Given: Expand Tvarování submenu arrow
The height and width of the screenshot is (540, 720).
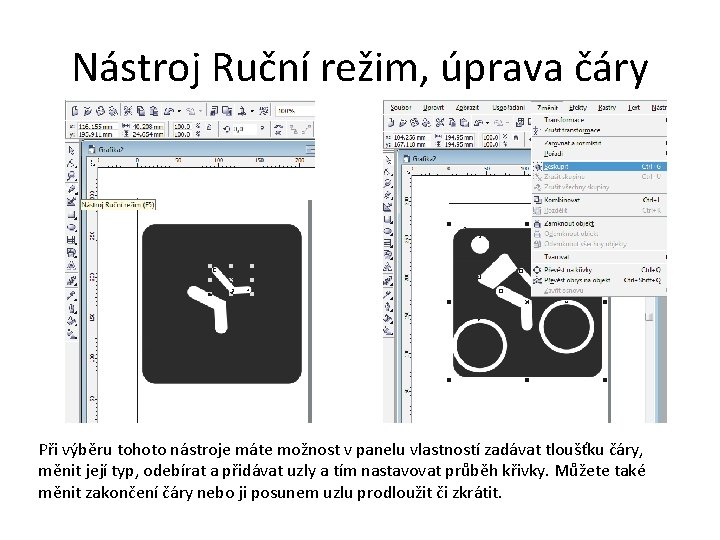Looking at the screenshot, I should tap(665, 257).
